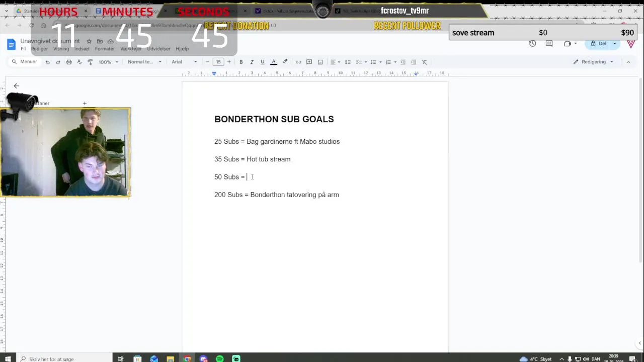Click the Redo arrow in the toolbar
This screenshot has width=644, height=362.
[x=58, y=62]
